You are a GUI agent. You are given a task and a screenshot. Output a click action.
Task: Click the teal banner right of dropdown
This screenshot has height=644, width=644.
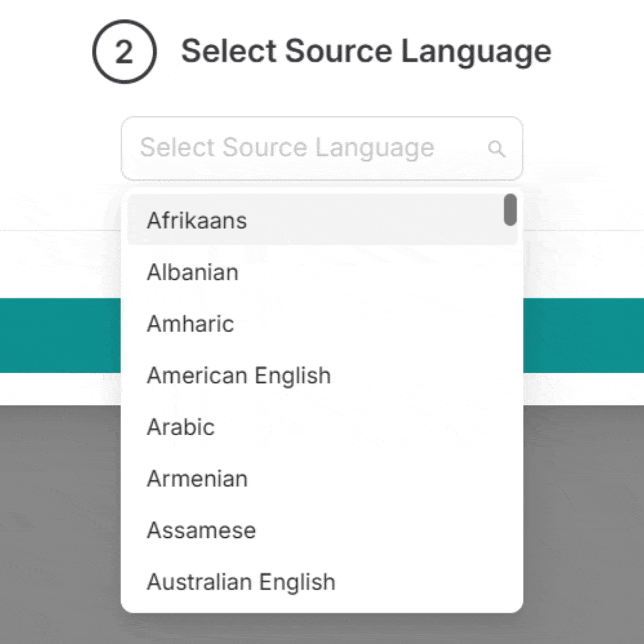coord(584,336)
